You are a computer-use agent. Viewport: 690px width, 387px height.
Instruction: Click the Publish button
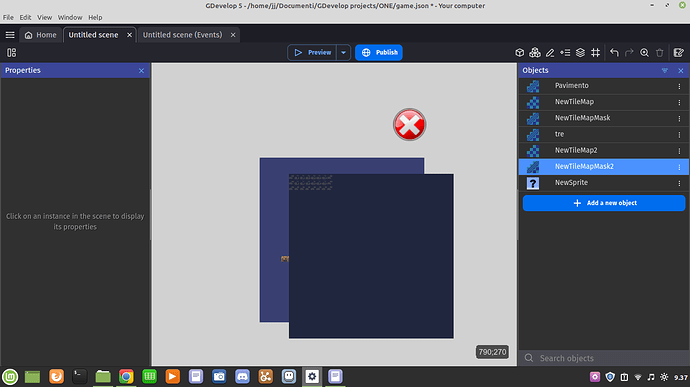(379, 52)
